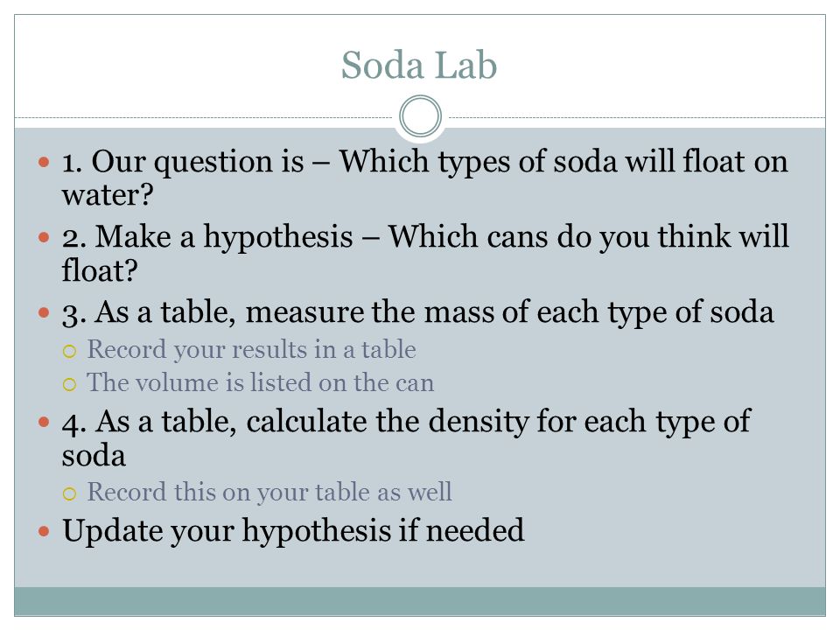Click 'Record this on your table as well'
Screen dimensions: 840x630
[x=269, y=493]
